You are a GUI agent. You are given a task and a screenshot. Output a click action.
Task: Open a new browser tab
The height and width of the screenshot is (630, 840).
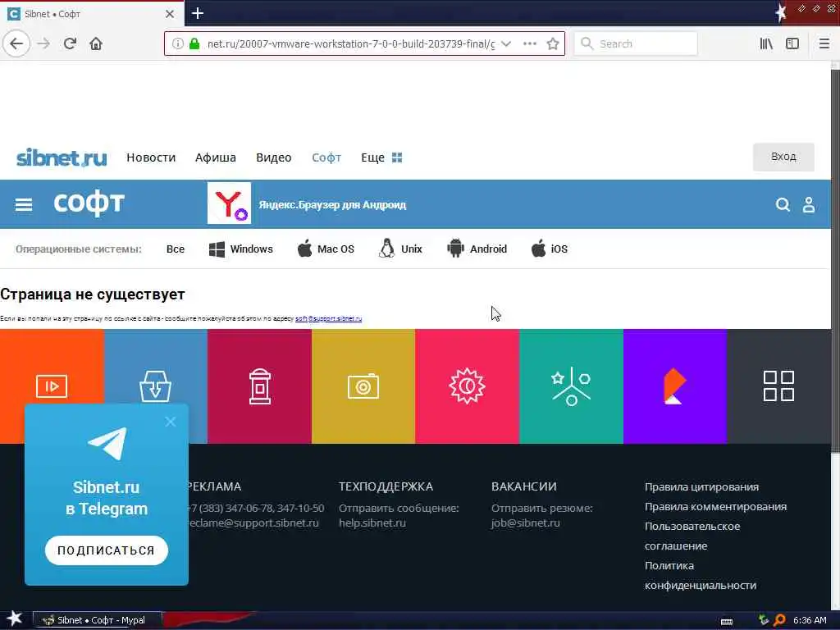(x=197, y=13)
